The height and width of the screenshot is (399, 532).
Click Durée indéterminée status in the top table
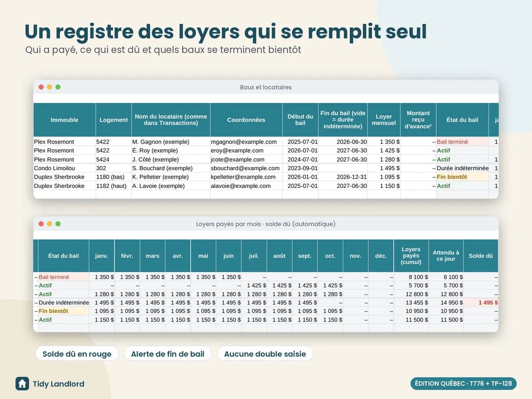[x=462, y=168]
